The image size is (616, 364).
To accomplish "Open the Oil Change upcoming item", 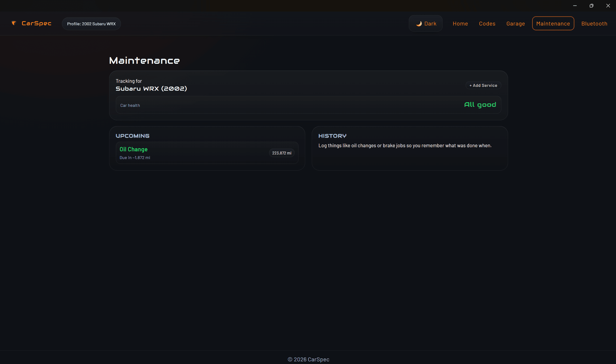I will pyautogui.click(x=207, y=153).
